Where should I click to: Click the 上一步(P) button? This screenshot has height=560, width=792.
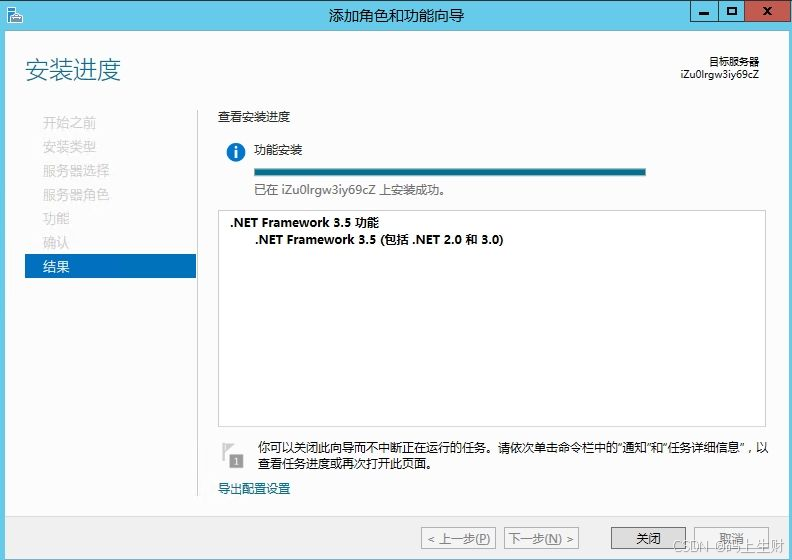pyautogui.click(x=458, y=538)
